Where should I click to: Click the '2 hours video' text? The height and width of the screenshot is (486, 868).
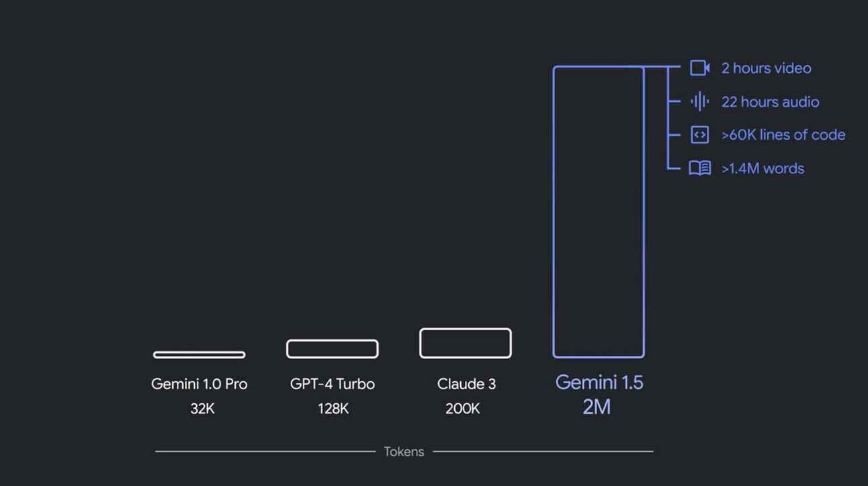pos(766,68)
